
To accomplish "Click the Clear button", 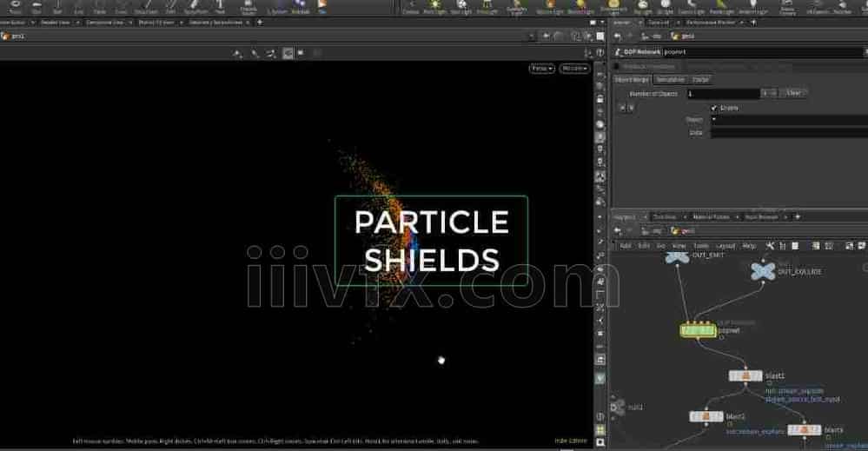I will [x=794, y=93].
